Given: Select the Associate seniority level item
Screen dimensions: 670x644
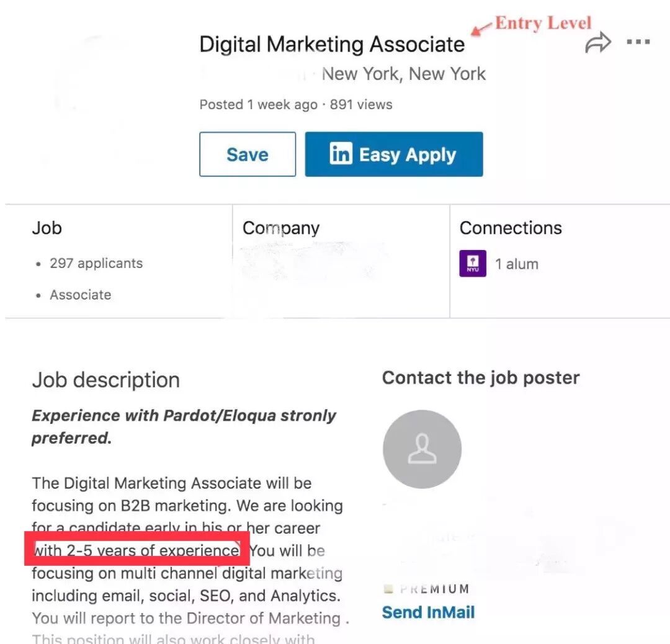Looking at the screenshot, I should pos(81,295).
